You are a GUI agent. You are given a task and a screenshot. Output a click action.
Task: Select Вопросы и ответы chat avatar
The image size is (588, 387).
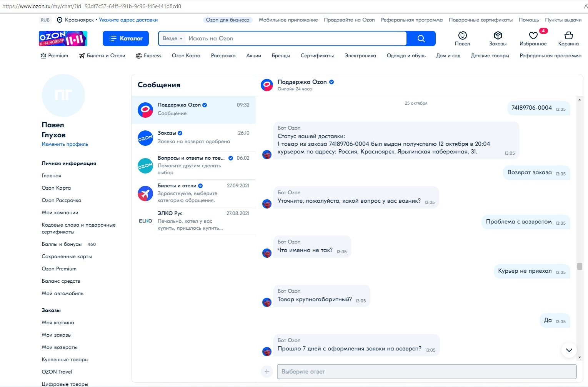(145, 166)
